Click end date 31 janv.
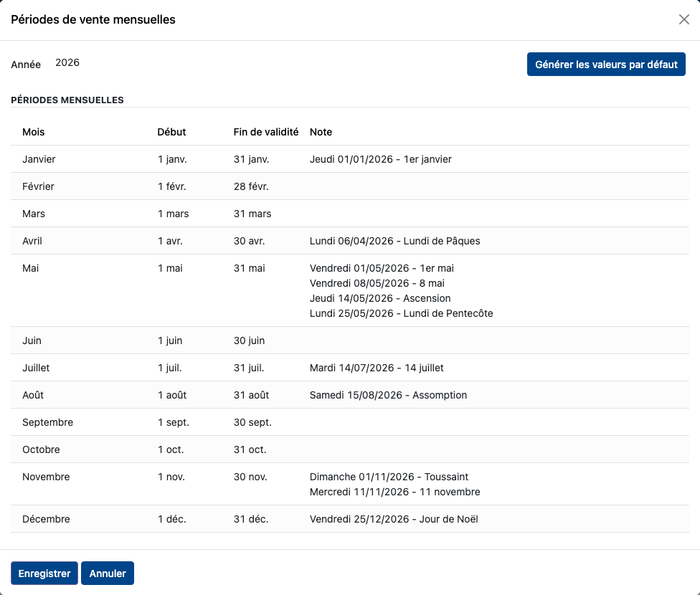The image size is (700, 595). point(251,159)
